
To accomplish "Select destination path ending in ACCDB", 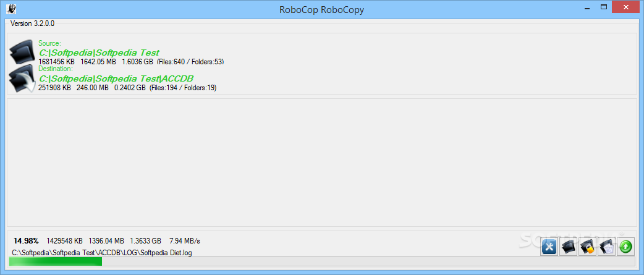I will pos(116,78).
